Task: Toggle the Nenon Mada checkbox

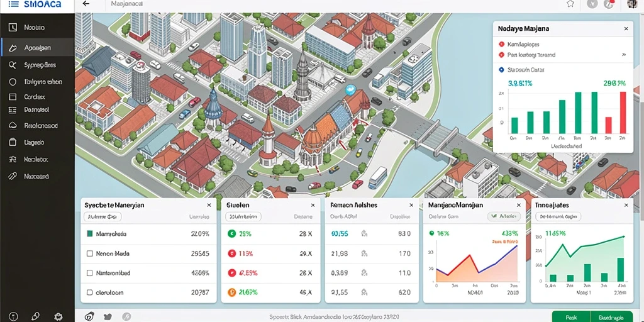Action: tap(89, 254)
